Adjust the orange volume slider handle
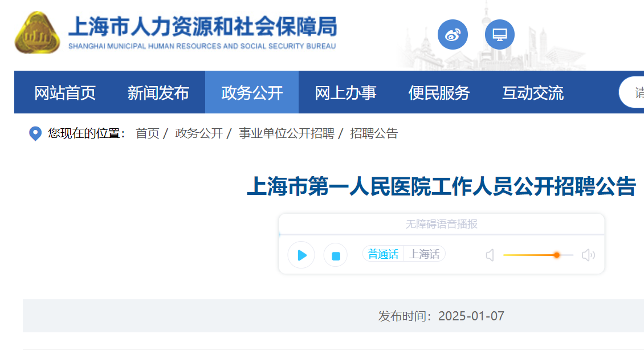 (x=556, y=255)
